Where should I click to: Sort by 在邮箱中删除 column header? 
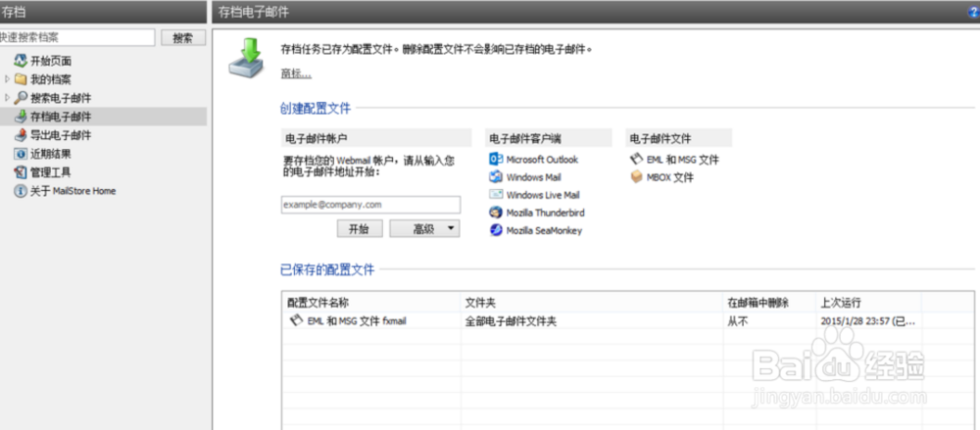[758, 303]
